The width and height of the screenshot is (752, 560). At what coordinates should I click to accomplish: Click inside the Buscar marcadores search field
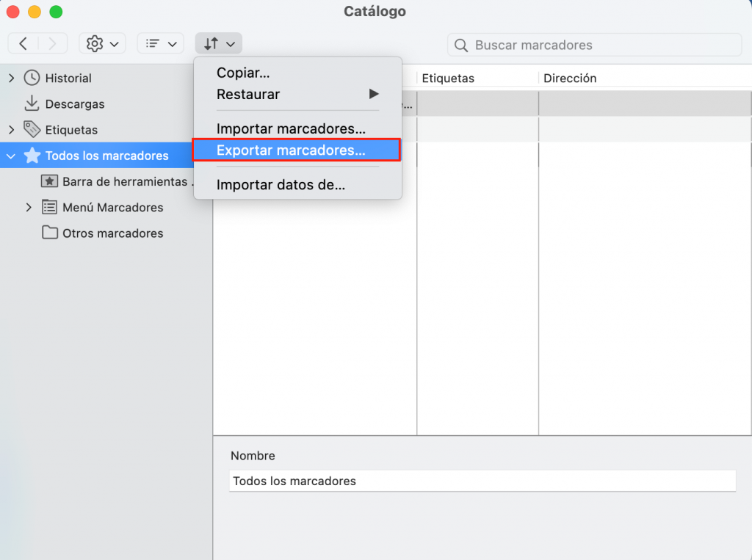(595, 46)
